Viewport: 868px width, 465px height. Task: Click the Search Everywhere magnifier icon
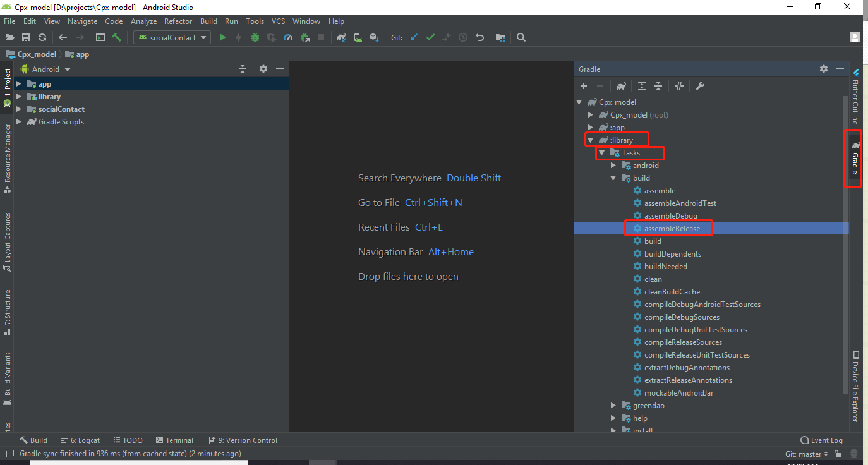pos(521,37)
